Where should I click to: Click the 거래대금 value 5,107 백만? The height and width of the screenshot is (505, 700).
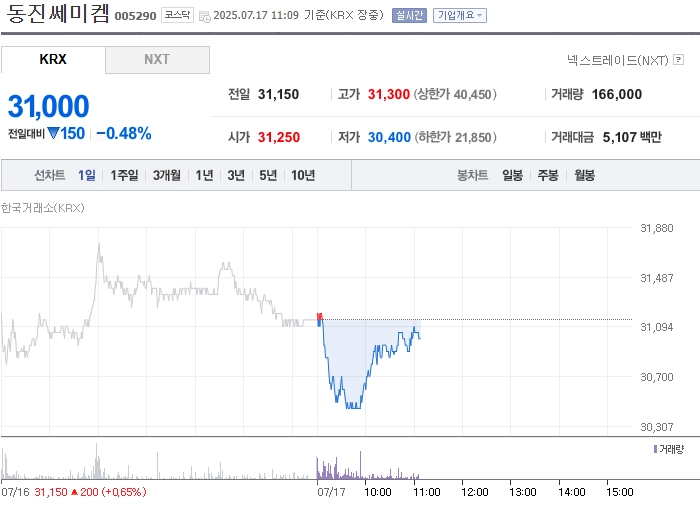coord(632,137)
